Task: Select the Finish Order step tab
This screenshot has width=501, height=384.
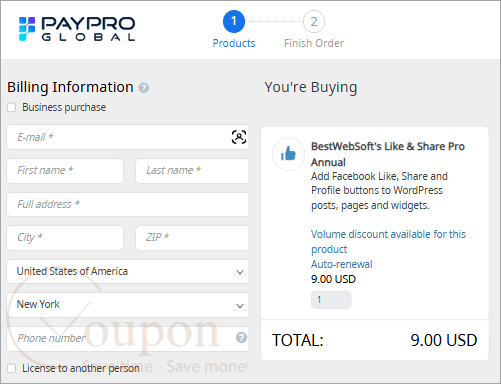Action: (314, 43)
